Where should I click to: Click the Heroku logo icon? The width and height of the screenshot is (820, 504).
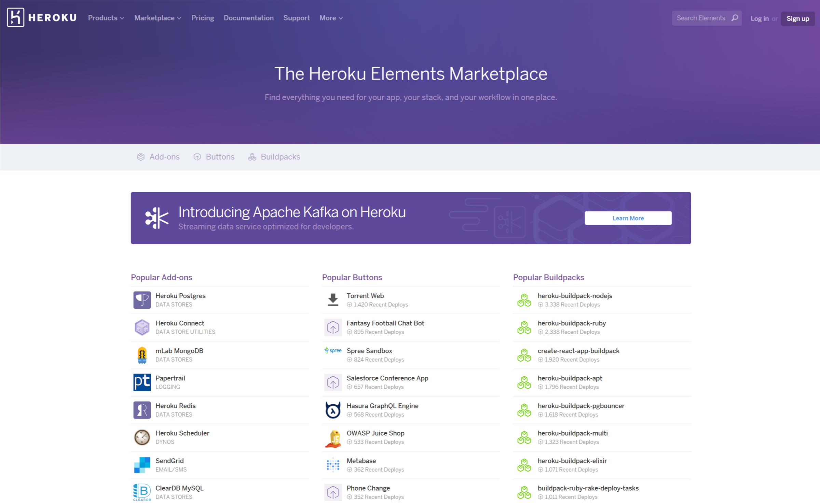pyautogui.click(x=15, y=17)
